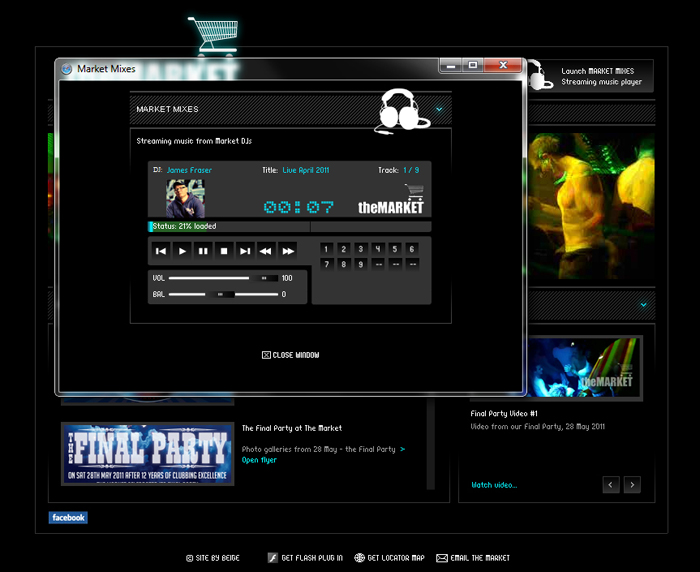Open The Final Party flyer banner
Screen dimensions: 700x572
147,454
